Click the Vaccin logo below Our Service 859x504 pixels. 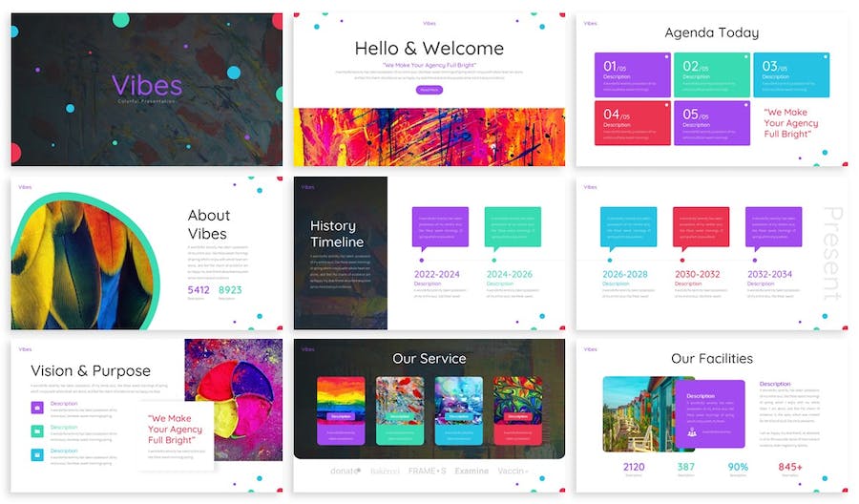(513, 471)
